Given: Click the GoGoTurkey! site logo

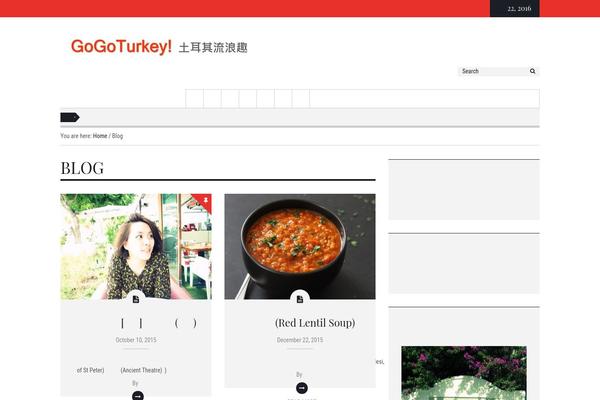Looking at the screenshot, I should click(159, 47).
